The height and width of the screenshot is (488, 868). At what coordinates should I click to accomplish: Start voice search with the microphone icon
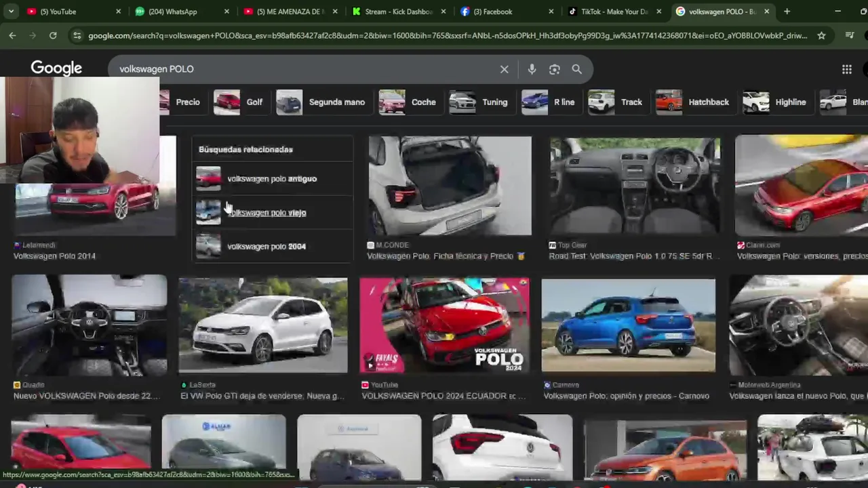point(532,69)
